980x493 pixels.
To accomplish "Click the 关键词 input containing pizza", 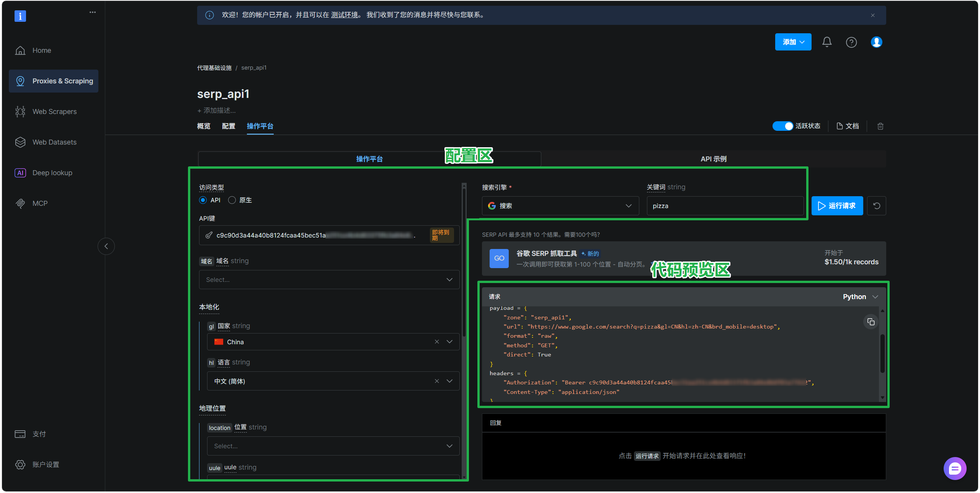I will click(x=725, y=206).
